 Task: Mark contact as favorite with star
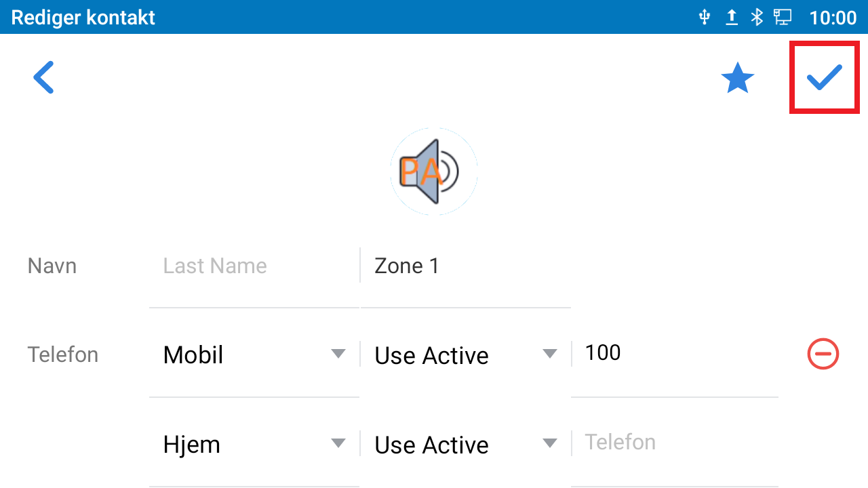coord(737,79)
